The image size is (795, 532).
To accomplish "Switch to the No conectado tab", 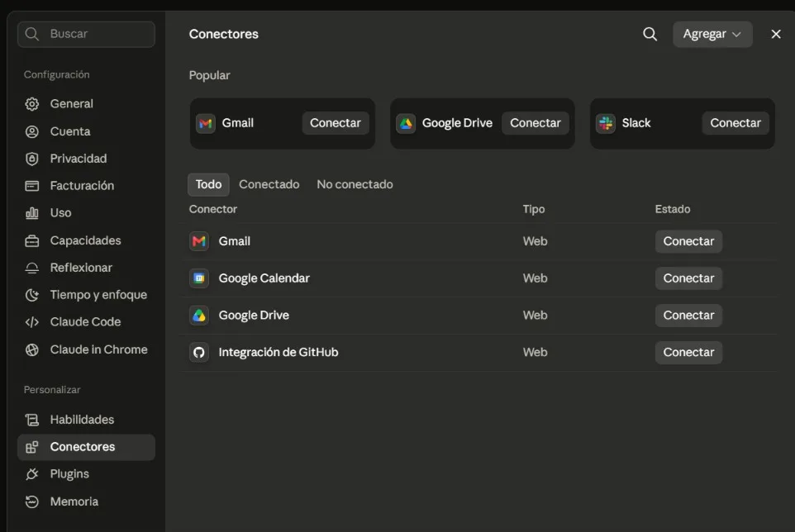I will (x=355, y=184).
